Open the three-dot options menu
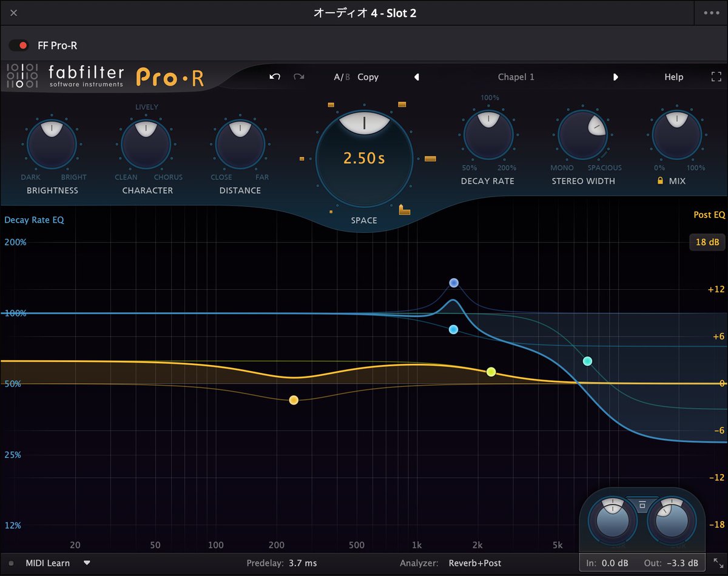Viewport: 728px width, 576px height. tap(711, 13)
